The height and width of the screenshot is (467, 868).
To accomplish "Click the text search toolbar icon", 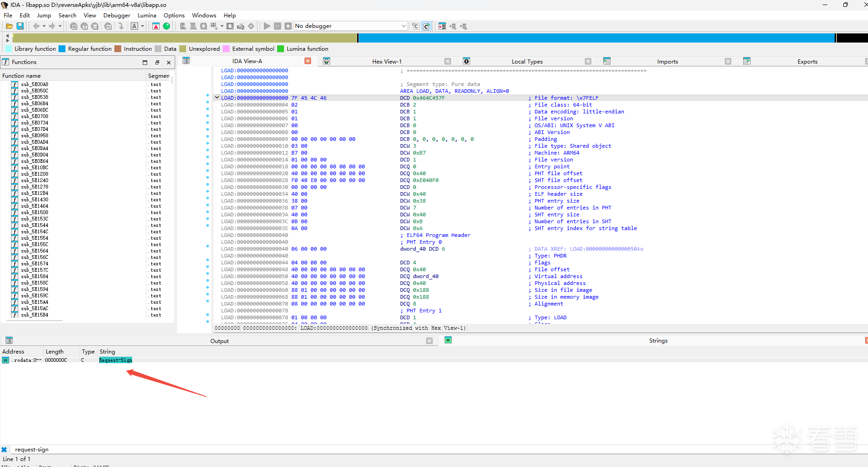I will pos(84,26).
